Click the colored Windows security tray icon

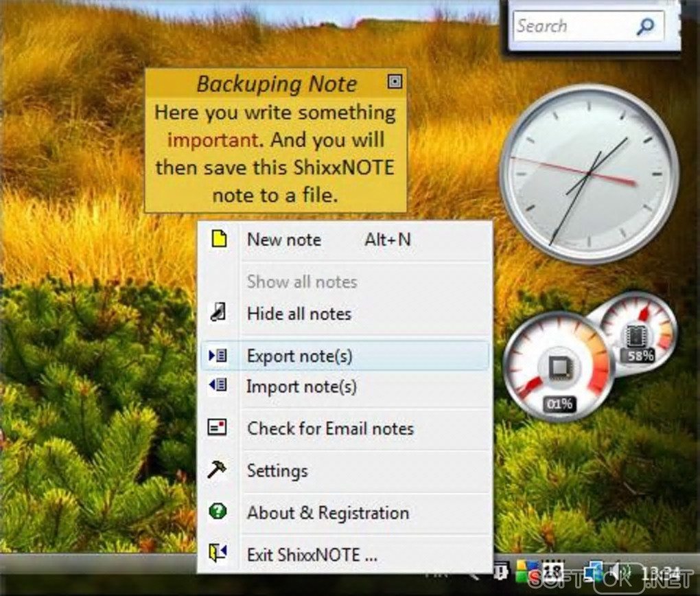[527, 572]
